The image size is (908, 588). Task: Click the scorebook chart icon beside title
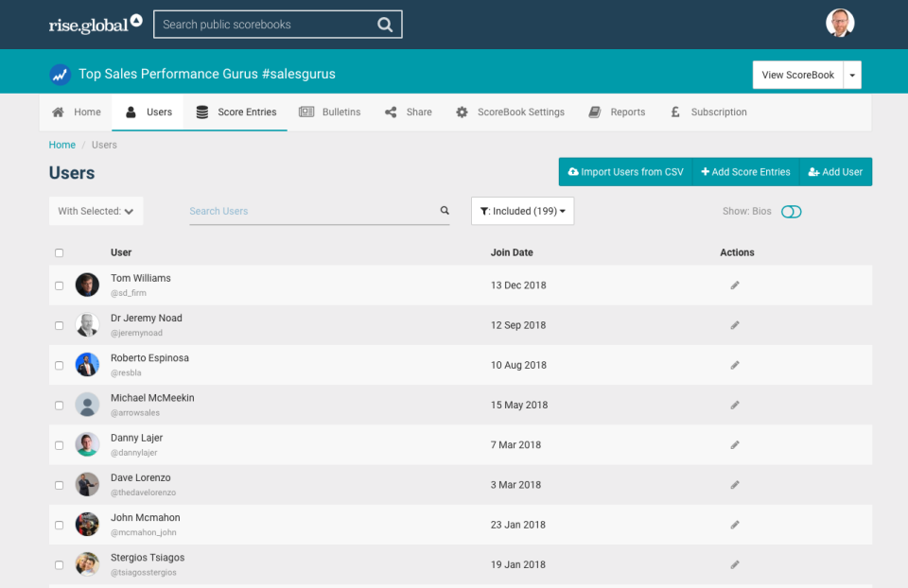[x=61, y=75]
